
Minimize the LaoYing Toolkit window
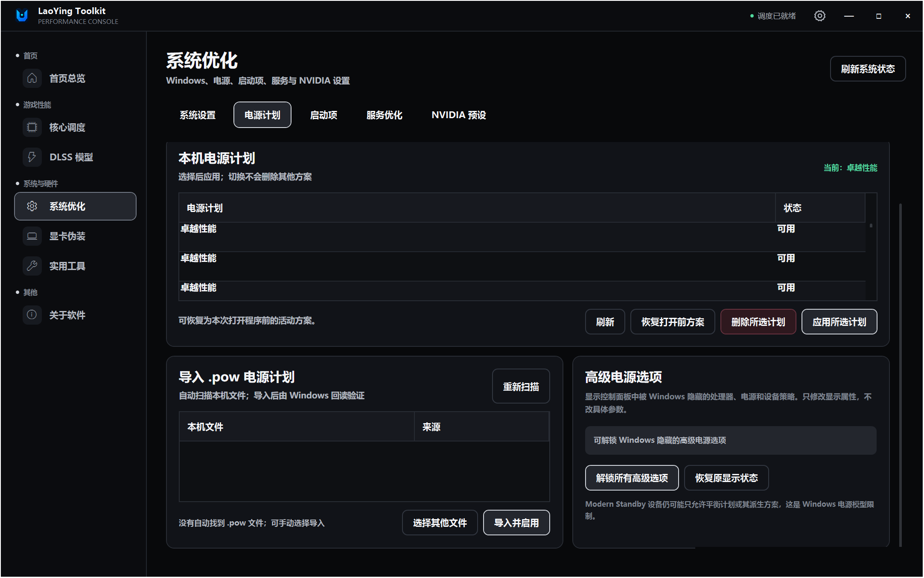pos(849,16)
